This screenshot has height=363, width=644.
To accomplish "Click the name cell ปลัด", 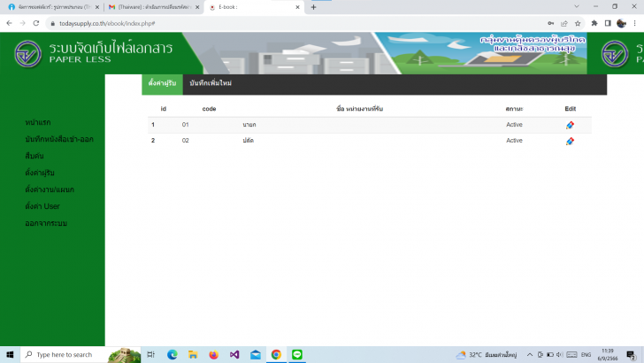I will 248,141.
